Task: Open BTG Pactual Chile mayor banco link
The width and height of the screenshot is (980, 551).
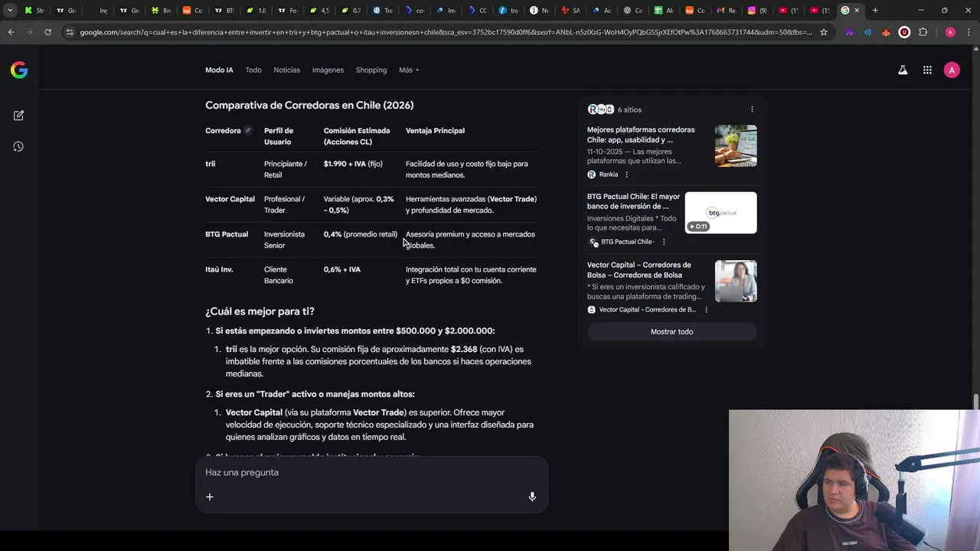Action: click(x=633, y=201)
